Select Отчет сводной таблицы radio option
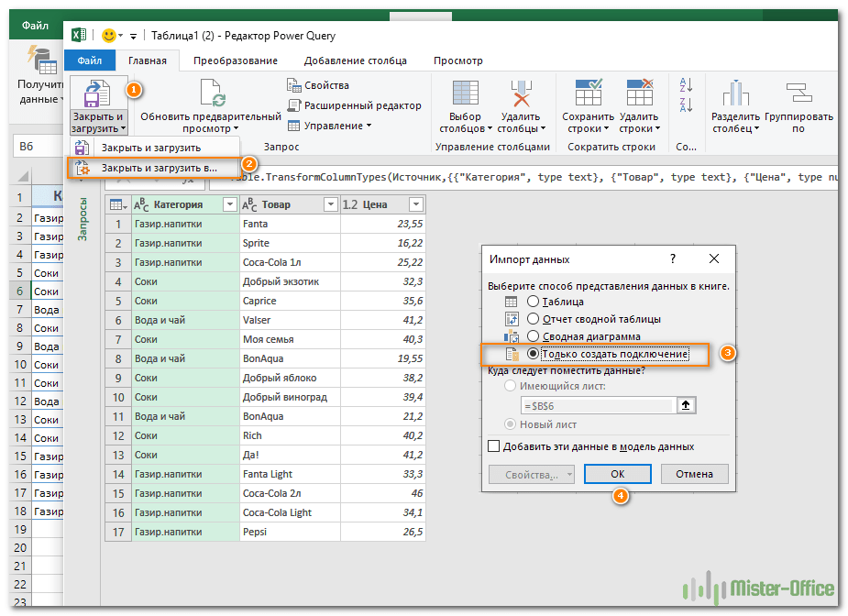 534,319
